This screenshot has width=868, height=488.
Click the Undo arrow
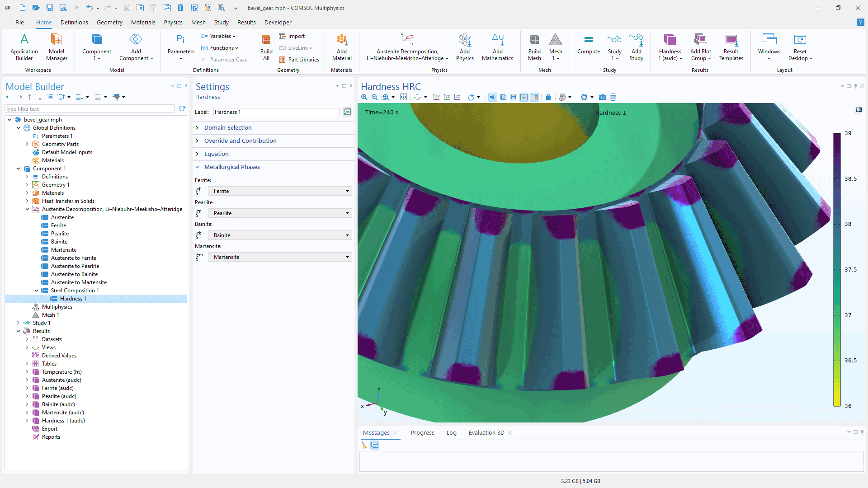tap(90, 8)
